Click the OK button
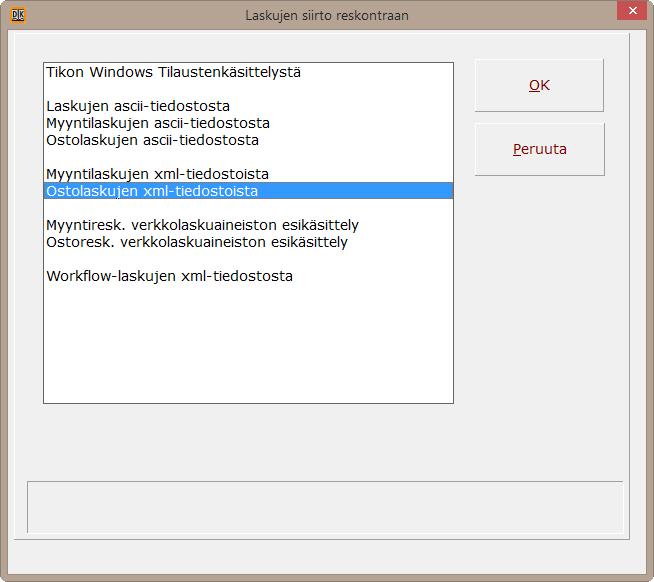Screen dimensions: 654x582 click(539, 86)
